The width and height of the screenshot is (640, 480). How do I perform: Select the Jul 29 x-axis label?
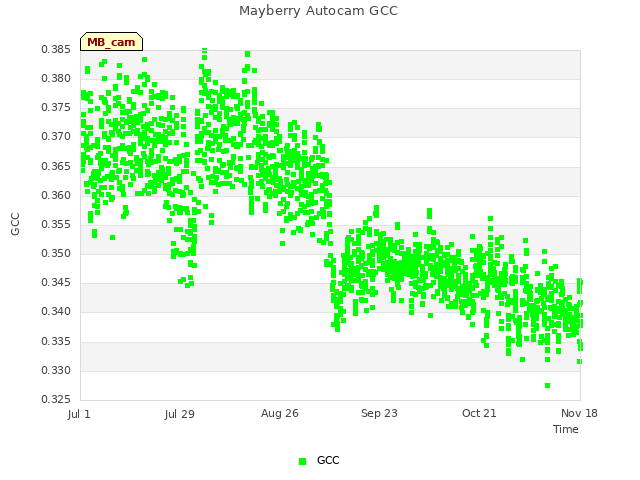[x=180, y=414]
